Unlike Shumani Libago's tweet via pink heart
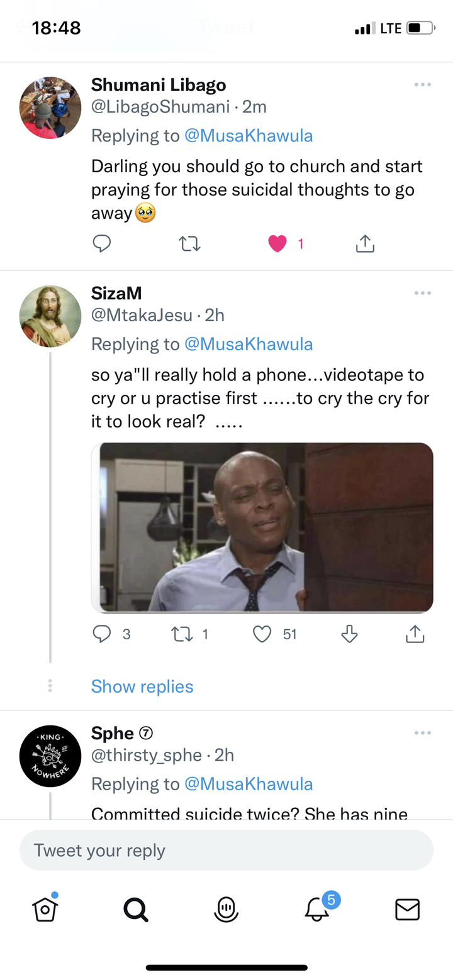Image resolution: width=453 pixels, height=980 pixels. pyautogui.click(x=277, y=244)
